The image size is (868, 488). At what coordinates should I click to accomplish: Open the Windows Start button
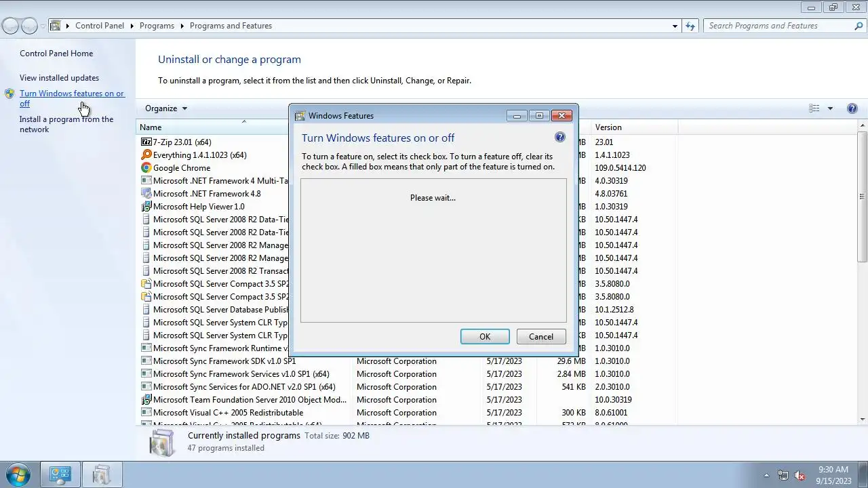click(x=17, y=474)
